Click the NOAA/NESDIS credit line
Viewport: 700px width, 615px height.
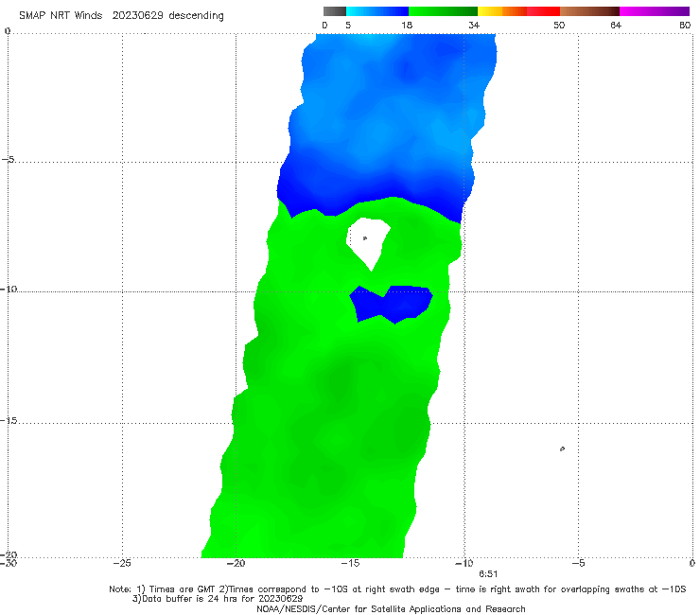tap(391, 609)
